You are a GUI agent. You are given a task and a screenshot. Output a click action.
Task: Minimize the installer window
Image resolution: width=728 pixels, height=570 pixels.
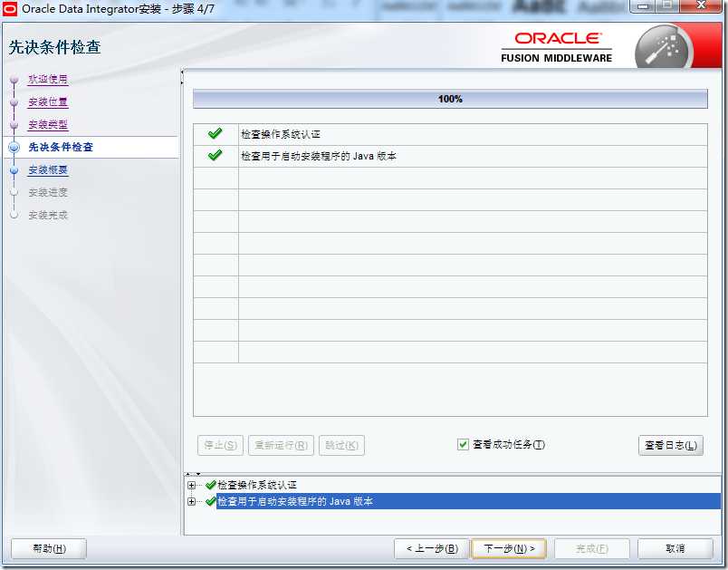tap(643, 5)
